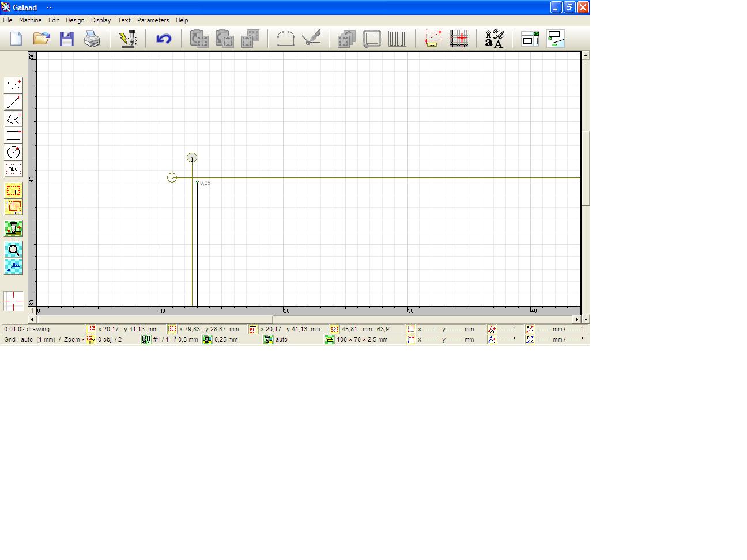Open the text fonts toolbar icon
747x560 pixels.
(494, 39)
